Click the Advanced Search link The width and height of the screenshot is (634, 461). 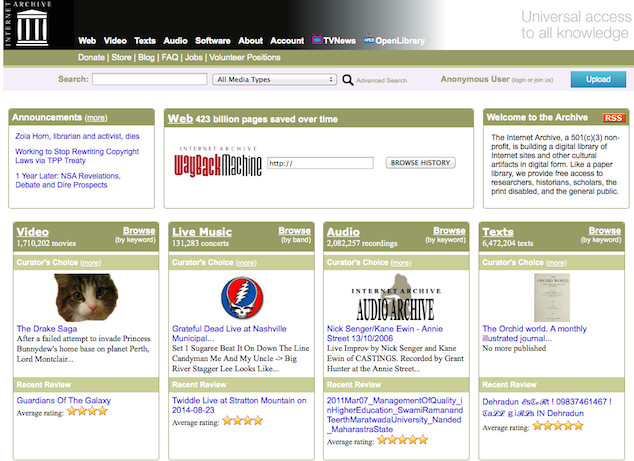(x=381, y=80)
